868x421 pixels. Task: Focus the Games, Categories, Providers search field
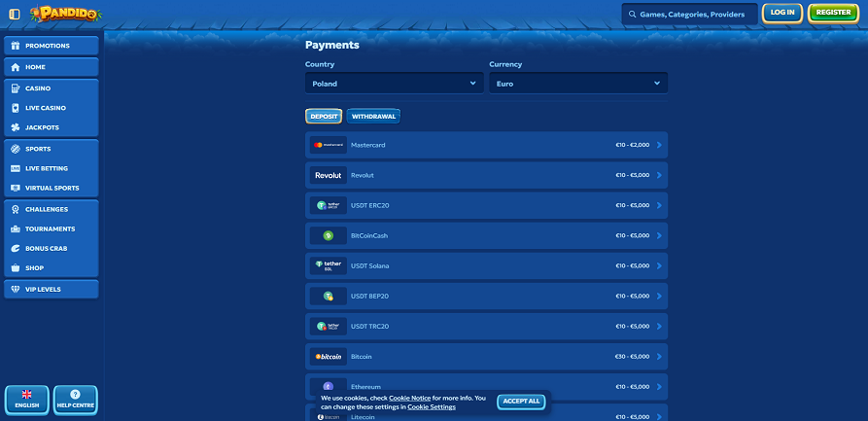689,15
